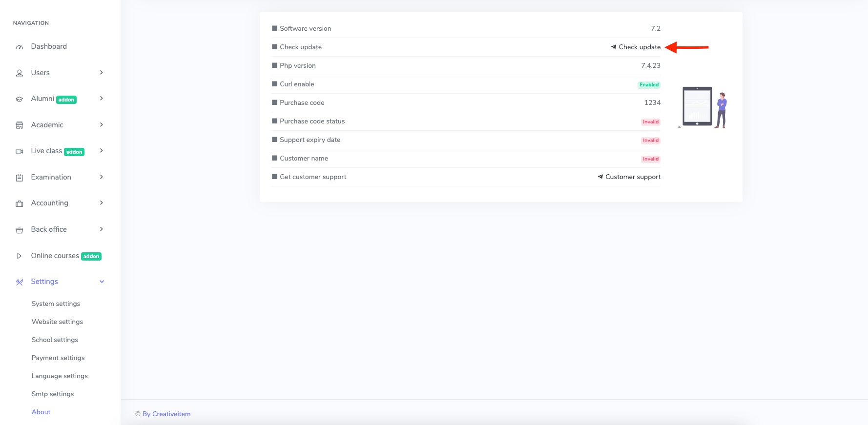Click the Back office basket icon
Screen dimensions: 868x425
coord(20,230)
